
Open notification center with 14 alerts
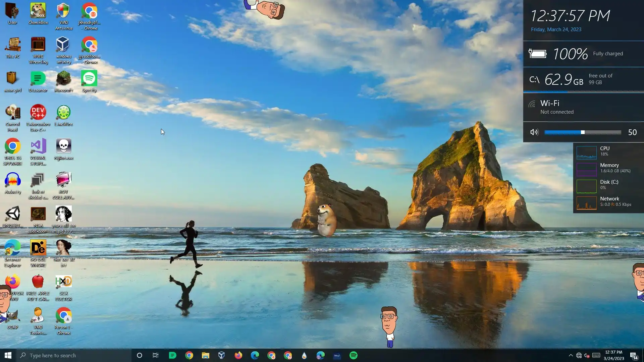tap(634, 356)
